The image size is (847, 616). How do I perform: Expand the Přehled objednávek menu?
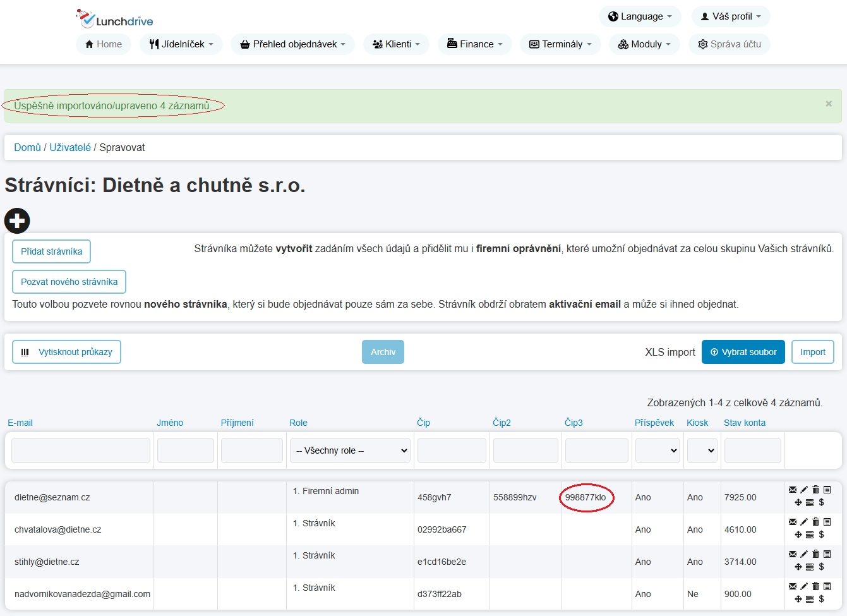[292, 44]
